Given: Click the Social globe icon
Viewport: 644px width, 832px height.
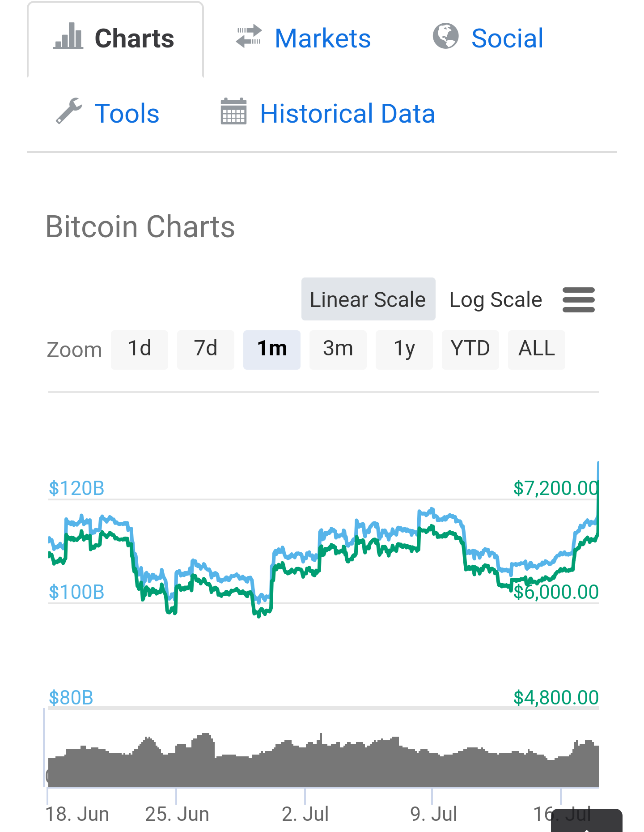Looking at the screenshot, I should (x=445, y=36).
